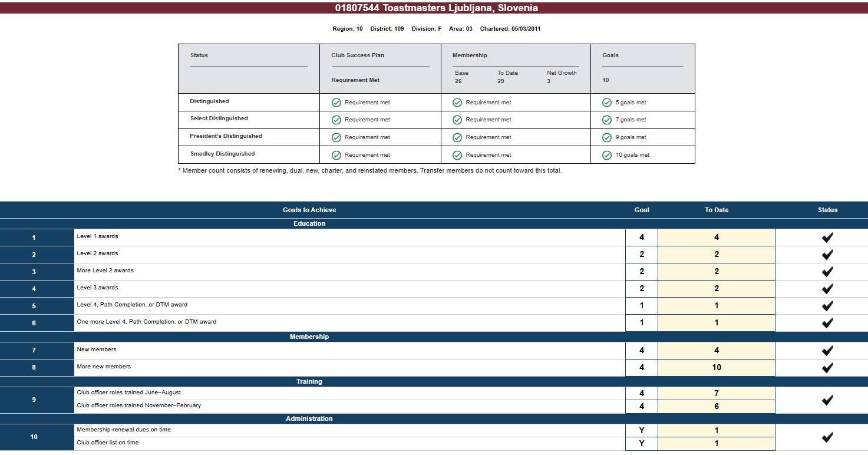The image size is (868, 455).
Task: Click the More new members label
Action: click(104, 367)
